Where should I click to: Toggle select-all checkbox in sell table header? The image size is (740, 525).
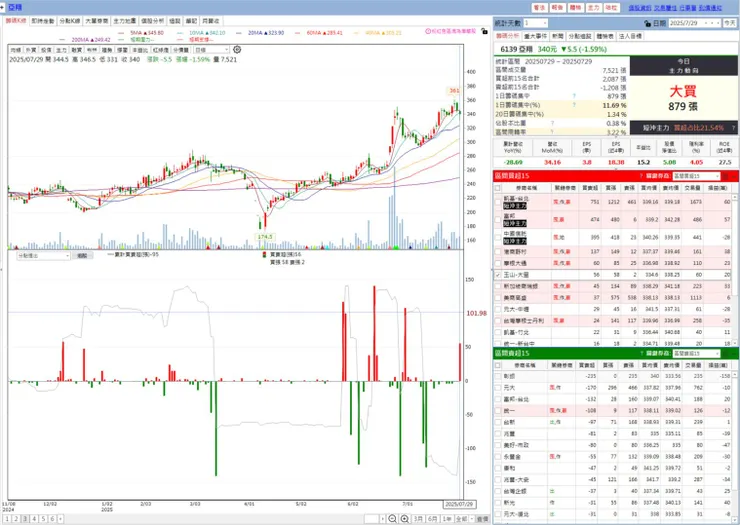point(498,365)
